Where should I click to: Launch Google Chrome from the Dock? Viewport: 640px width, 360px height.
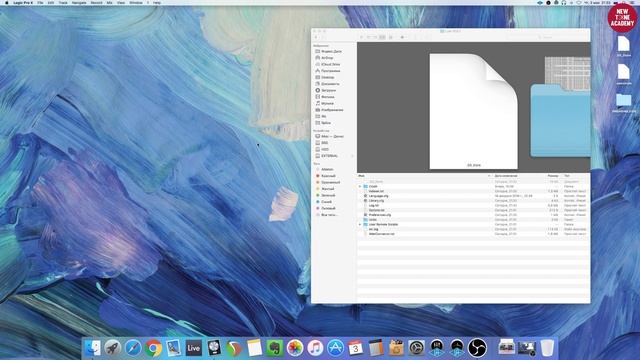coord(153,348)
